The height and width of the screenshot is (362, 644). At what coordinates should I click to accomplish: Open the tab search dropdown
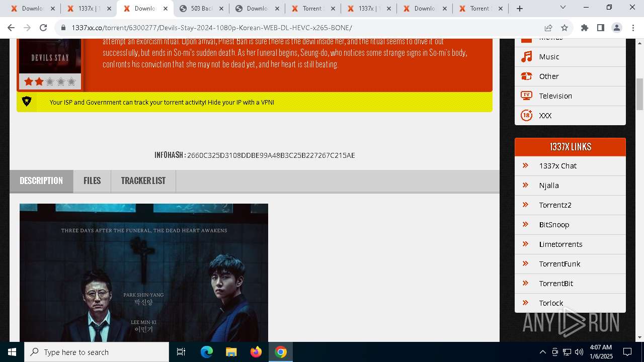coord(563,8)
